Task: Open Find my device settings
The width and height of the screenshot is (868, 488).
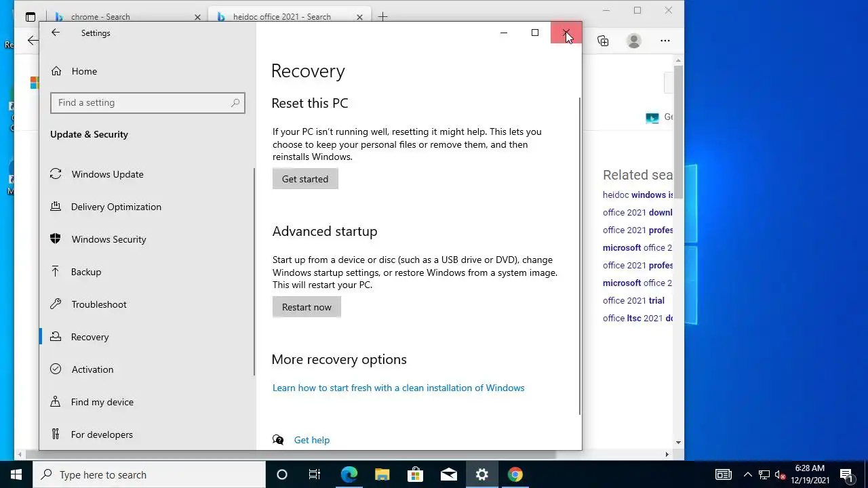Action: (x=102, y=402)
